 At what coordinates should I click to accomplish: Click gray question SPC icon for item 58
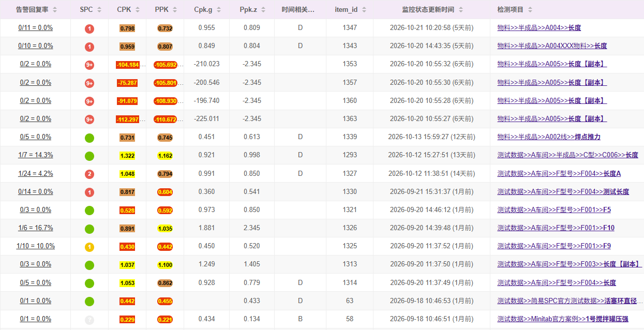pyautogui.click(x=89, y=320)
